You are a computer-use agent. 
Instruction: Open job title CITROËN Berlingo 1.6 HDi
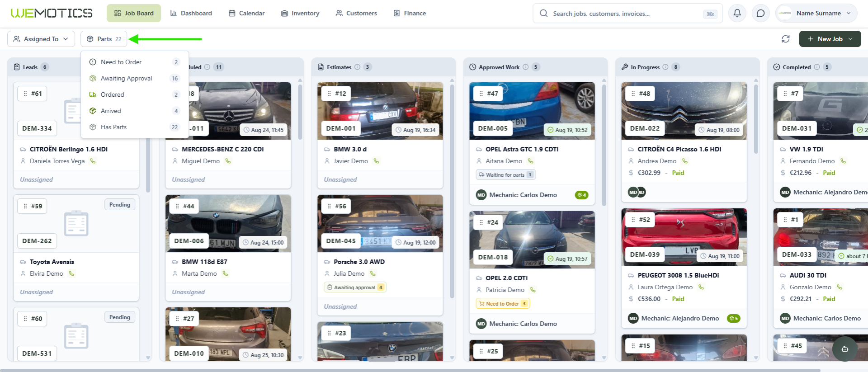click(69, 149)
